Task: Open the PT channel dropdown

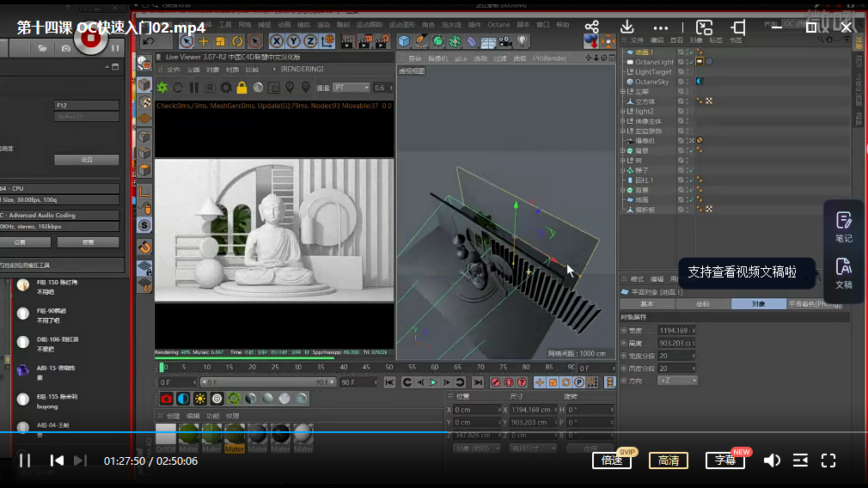Action: (x=351, y=88)
